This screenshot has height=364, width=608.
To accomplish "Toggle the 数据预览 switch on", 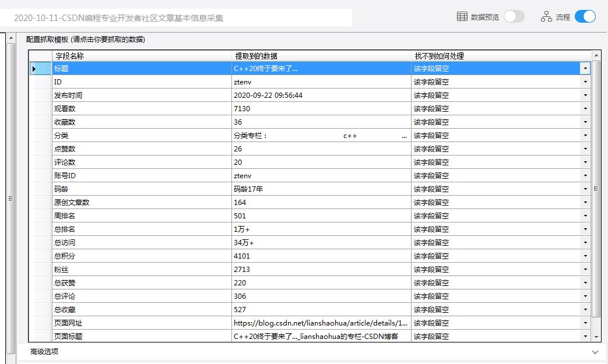I will 514,17.
